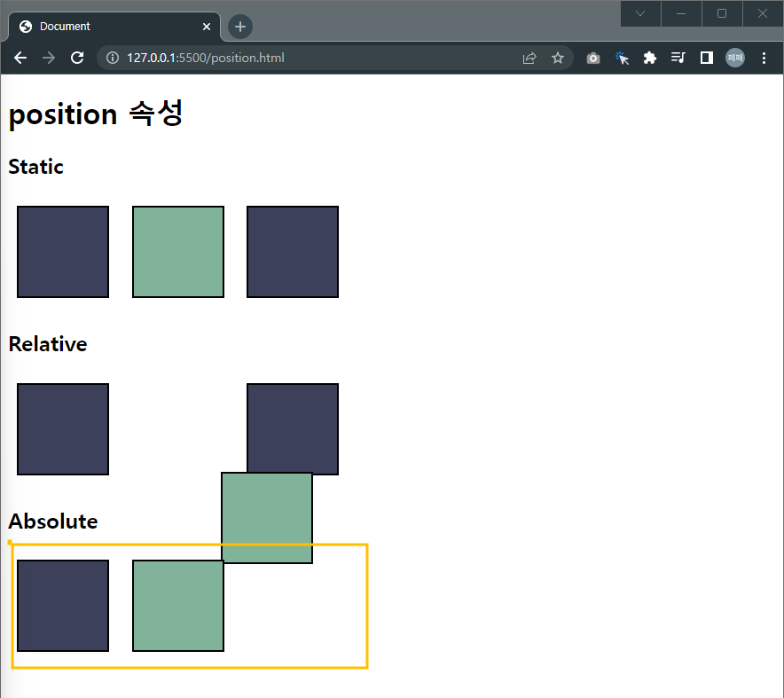Viewport: 784px width, 698px height.
Task: Click the blue cursor-click extension icon
Action: 622,58
